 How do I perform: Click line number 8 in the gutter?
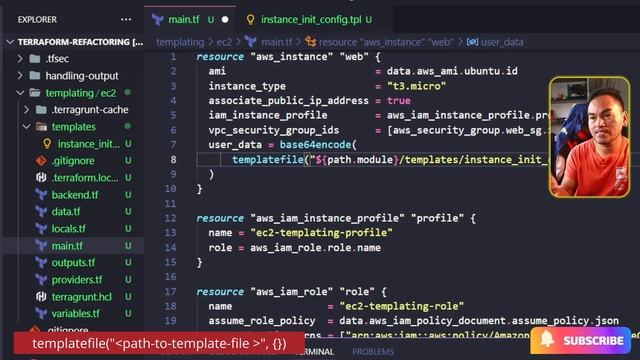click(x=173, y=159)
